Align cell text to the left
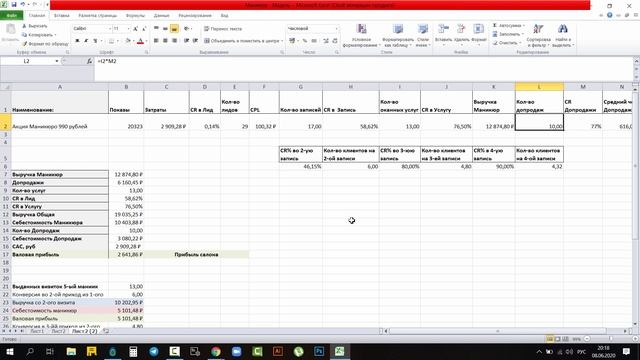The height and width of the screenshot is (360, 640). [x=156, y=41]
